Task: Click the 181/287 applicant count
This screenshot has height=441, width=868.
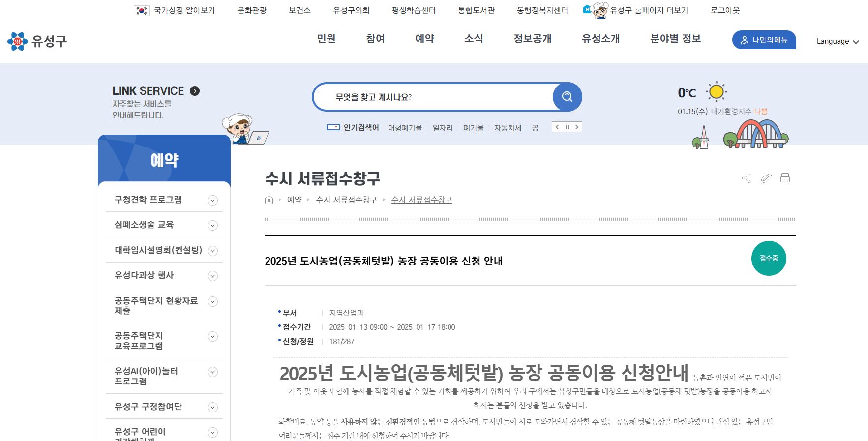Action: pyautogui.click(x=342, y=341)
